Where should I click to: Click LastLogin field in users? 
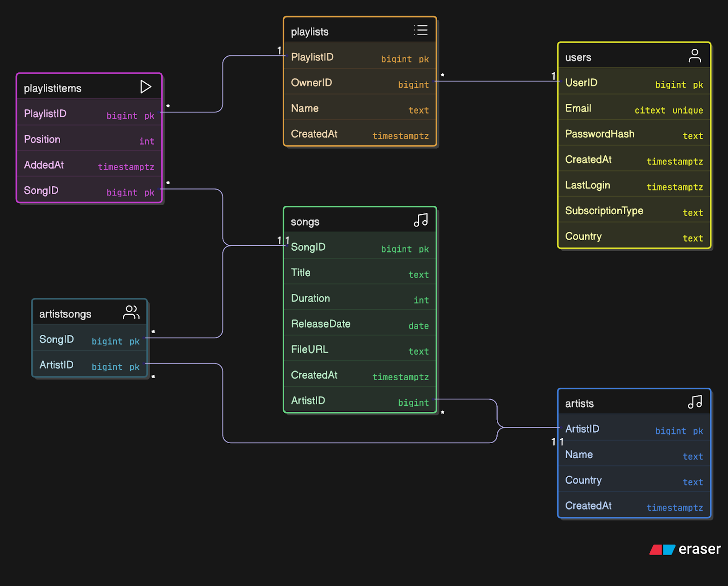[634, 184]
